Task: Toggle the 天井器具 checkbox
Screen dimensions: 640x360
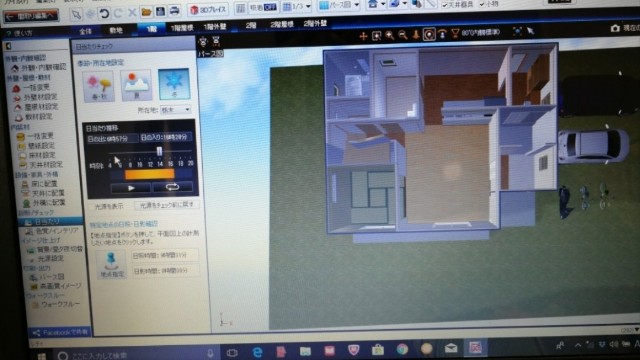Action: point(445,5)
